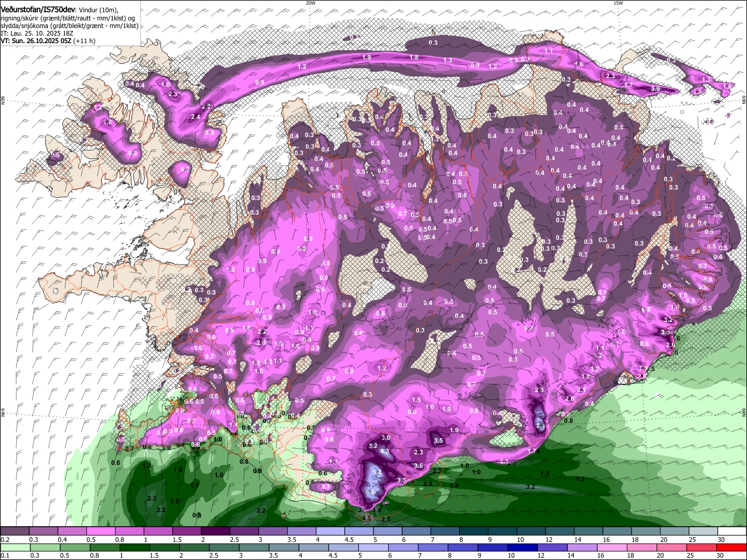Image resolution: width=747 pixels, height=560 pixels.
Task: Click the '5.6' precipitation value on the map
Action: 369,492
